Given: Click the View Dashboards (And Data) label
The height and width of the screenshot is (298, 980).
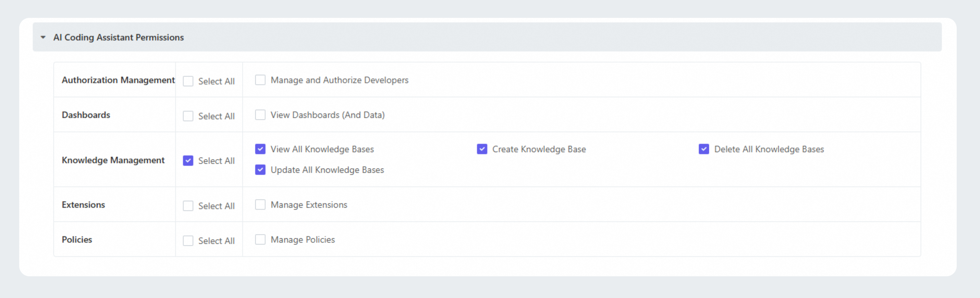Looking at the screenshot, I should tap(327, 115).
